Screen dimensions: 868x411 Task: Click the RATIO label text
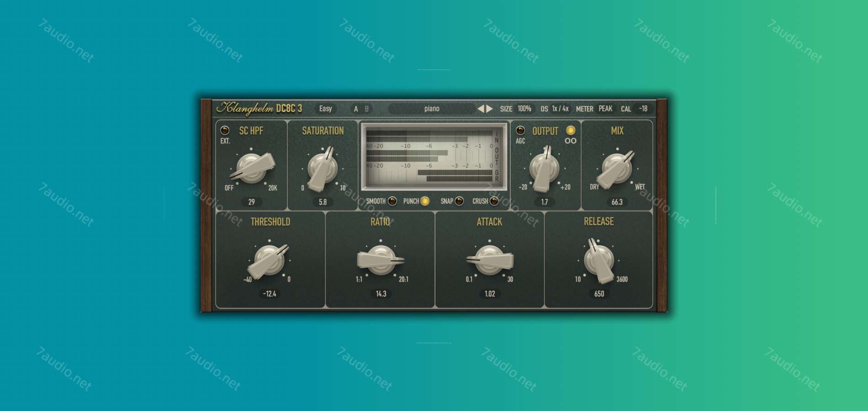(380, 222)
